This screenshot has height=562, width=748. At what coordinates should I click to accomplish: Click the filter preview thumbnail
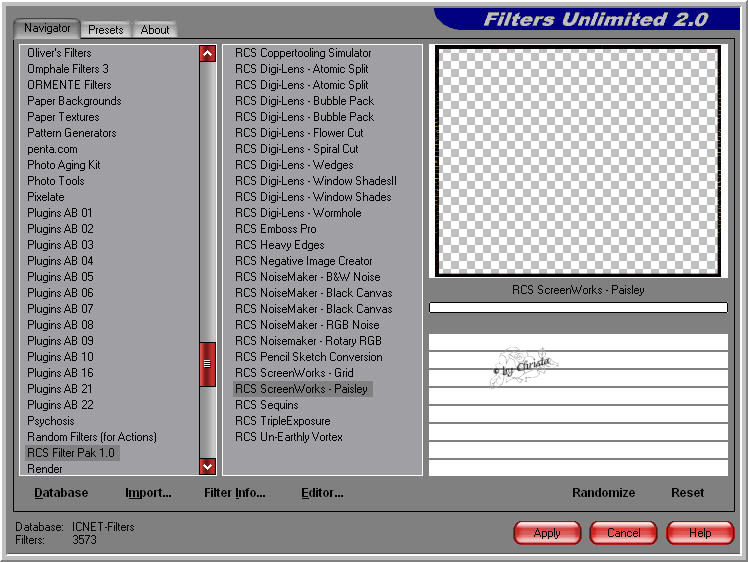click(x=578, y=161)
